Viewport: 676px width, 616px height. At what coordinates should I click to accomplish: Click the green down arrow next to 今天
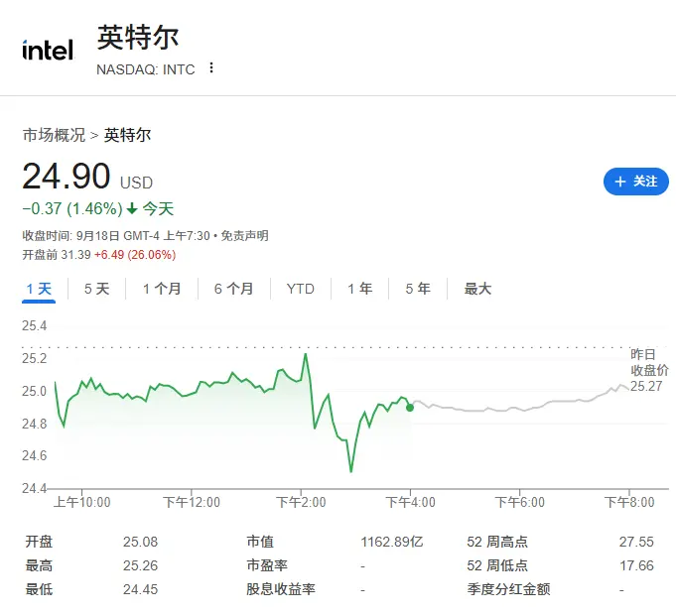(132, 209)
